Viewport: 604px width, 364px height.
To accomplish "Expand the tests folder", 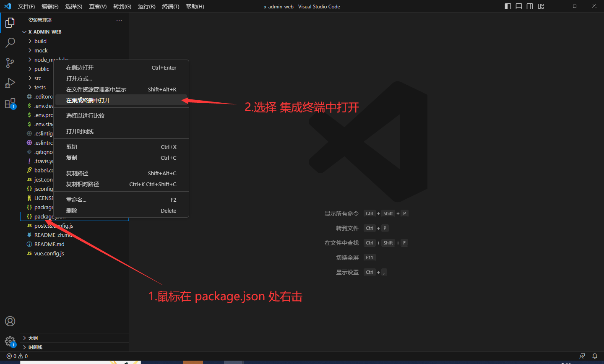I will coord(37,87).
